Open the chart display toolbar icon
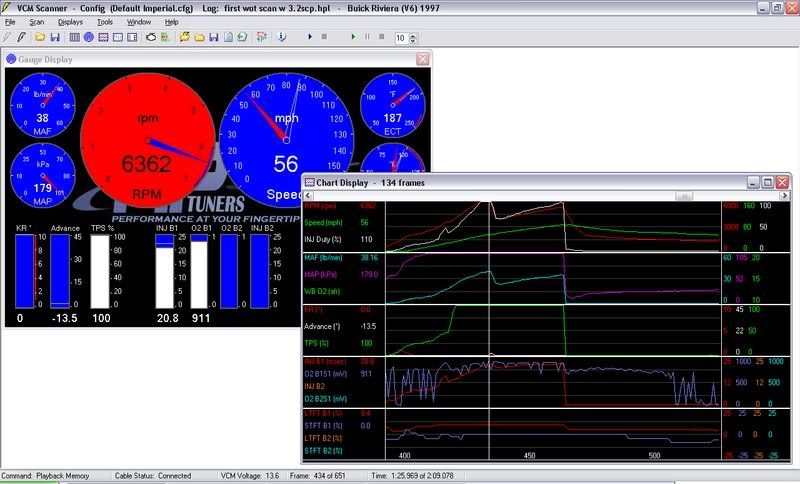 [x=103, y=37]
